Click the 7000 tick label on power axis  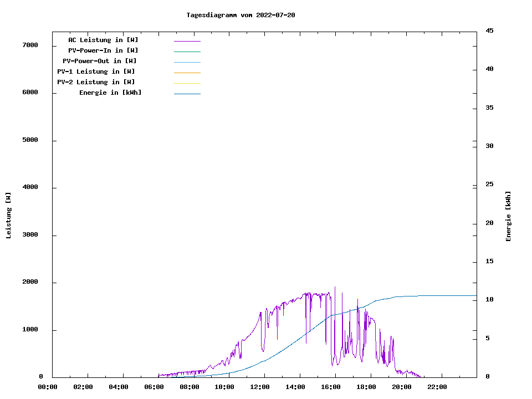pos(30,45)
